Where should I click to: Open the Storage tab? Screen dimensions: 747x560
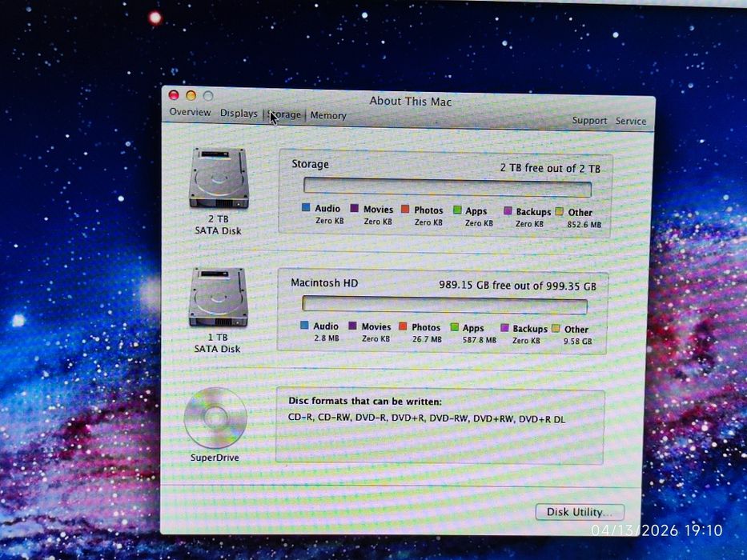[284, 114]
